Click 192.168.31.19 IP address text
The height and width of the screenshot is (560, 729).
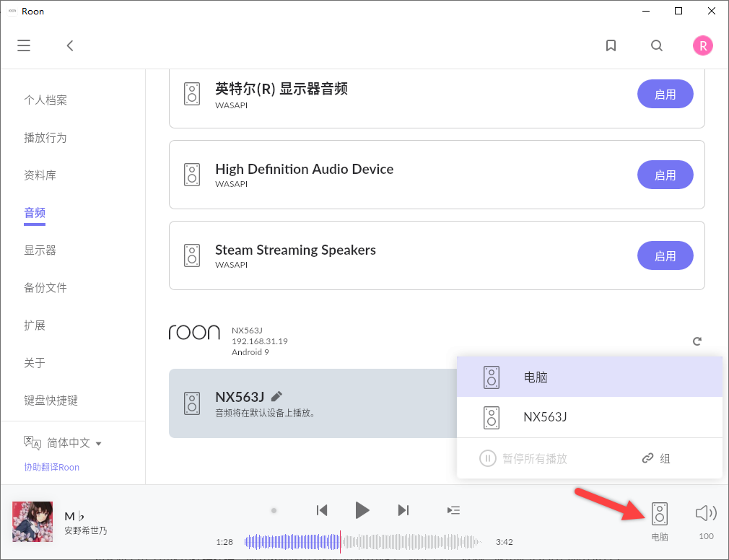(259, 341)
